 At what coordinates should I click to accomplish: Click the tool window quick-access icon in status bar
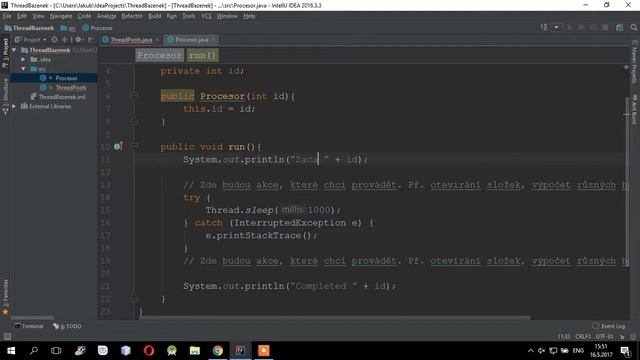[x=7, y=336]
